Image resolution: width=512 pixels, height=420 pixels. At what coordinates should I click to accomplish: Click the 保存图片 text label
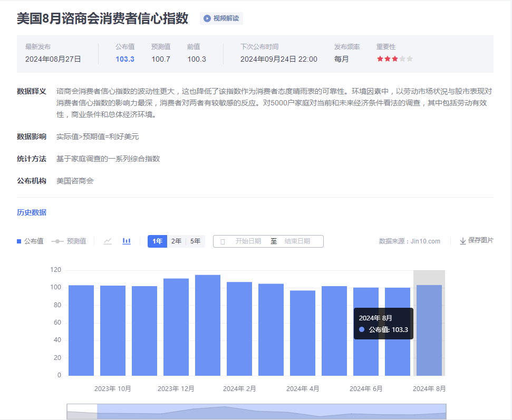pos(480,240)
